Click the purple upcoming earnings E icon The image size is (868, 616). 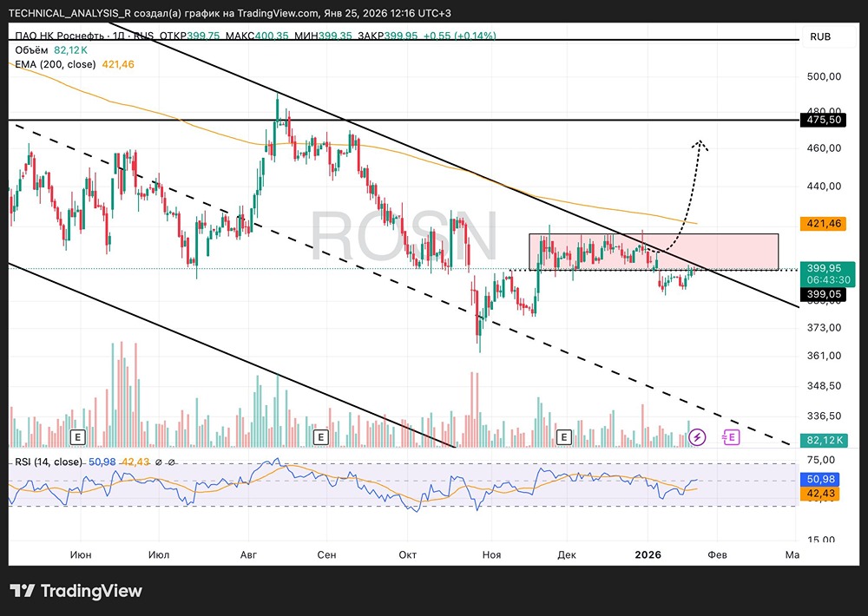[731, 437]
